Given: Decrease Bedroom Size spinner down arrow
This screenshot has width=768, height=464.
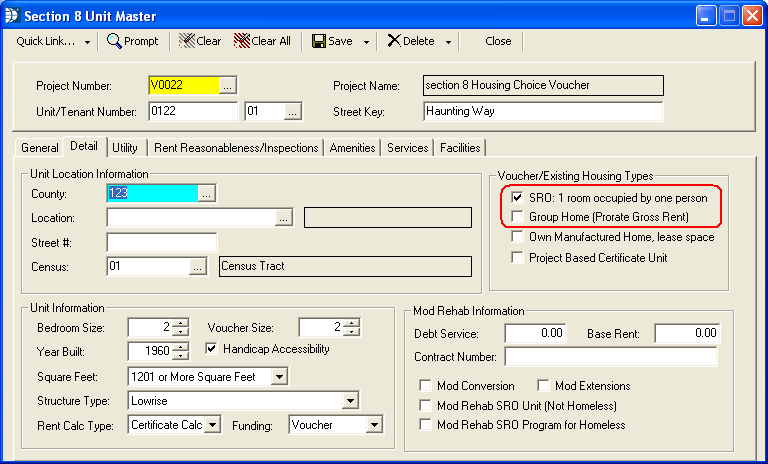Looking at the screenshot, I should pyautogui.click(x=181, y=332).
